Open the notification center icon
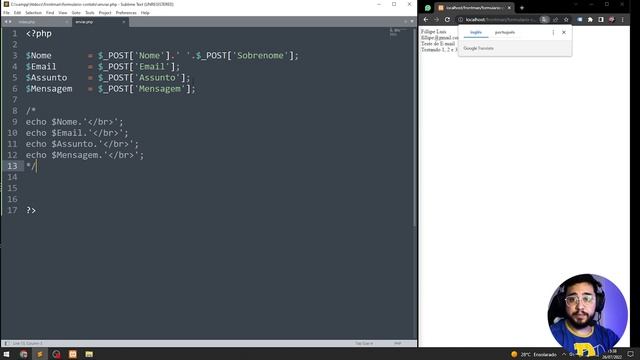The width and height of the screenshot is (640, 360). tap(631, 354)
